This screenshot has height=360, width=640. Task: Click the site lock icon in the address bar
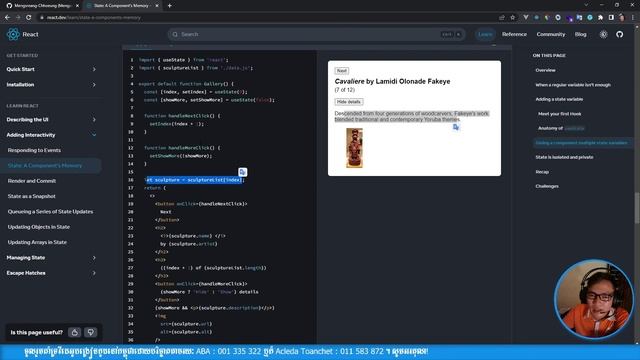click(x=42, y=18)
